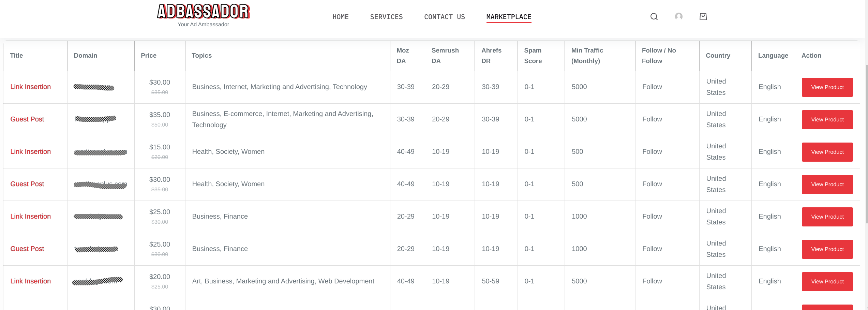Open the $20.00 Art Link Insertion link

31,281
